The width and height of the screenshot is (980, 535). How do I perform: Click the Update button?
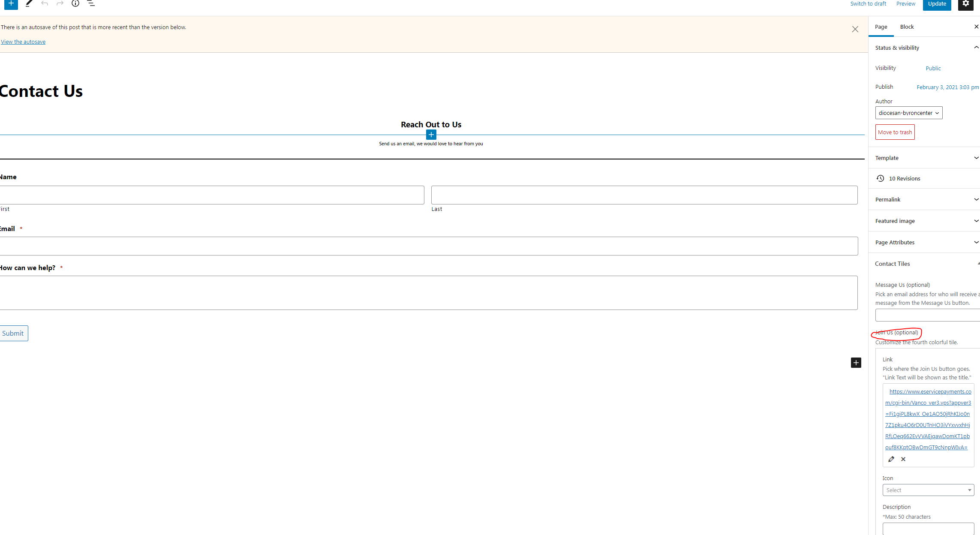click(937, 4)
